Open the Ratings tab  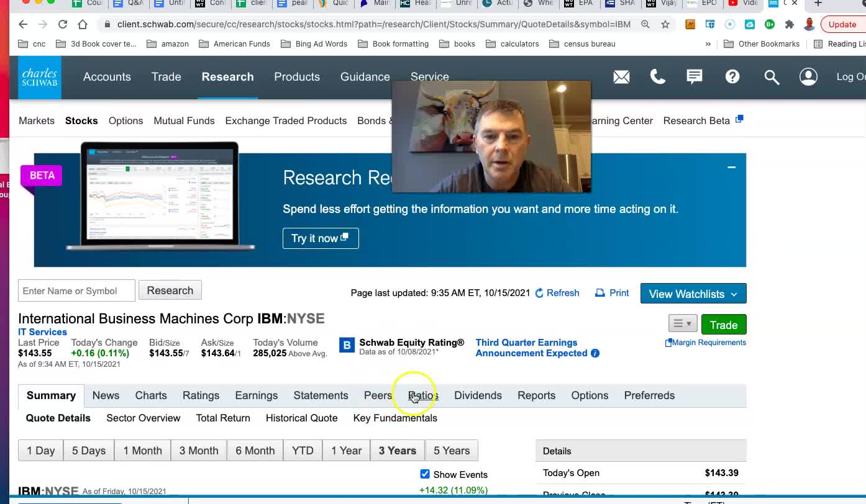[201, 395]
